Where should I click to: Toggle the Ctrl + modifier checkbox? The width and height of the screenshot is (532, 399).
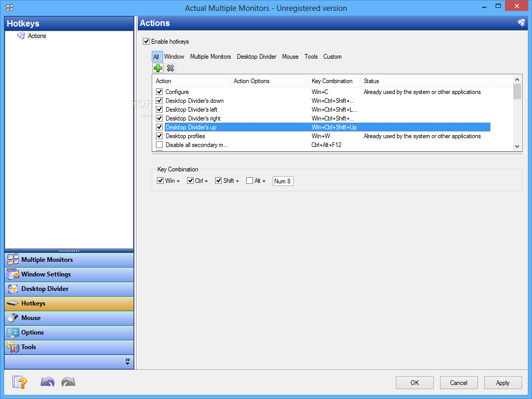coord(190,180)
